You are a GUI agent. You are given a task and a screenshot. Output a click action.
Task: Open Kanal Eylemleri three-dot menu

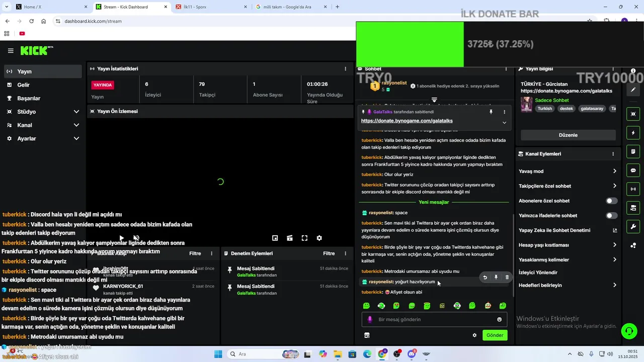coord(613,154)
